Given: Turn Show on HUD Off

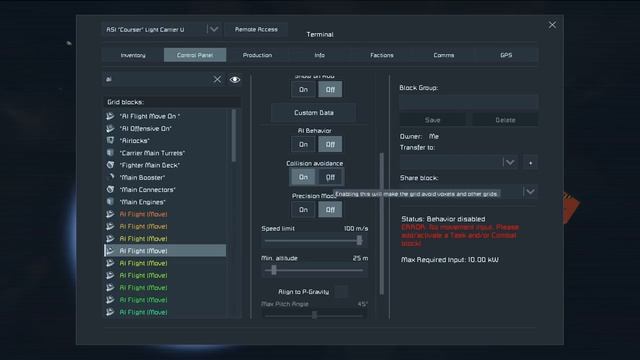Looking at the screenshot, I should (330, 89).
